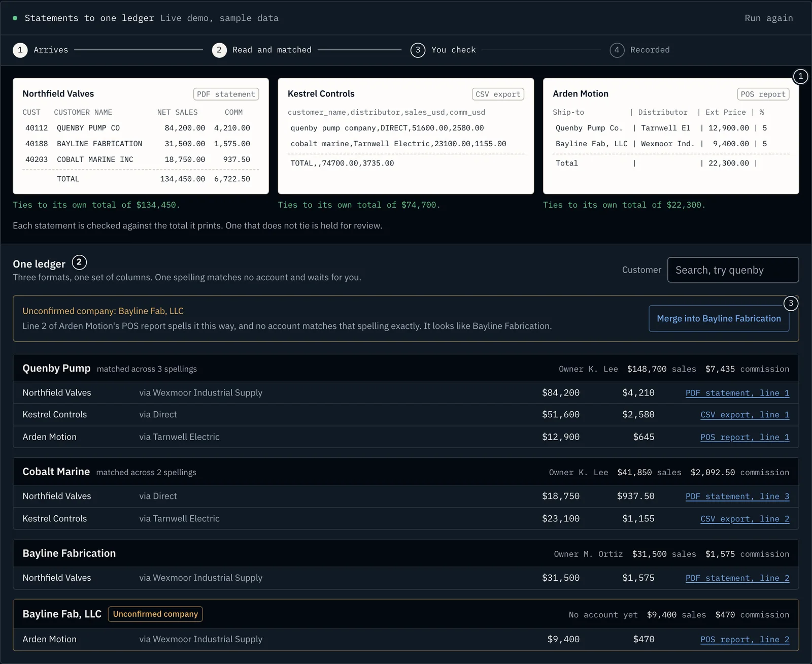812x664 pixels.
Task: Click the Unconfirmed company badge
Action: (155, 614)
